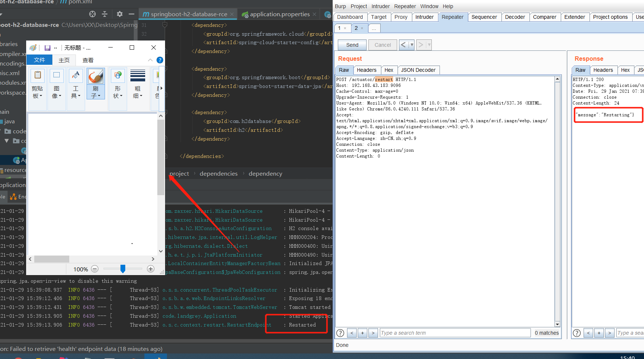Click the image selection rectangle icon in Paint
Viewport: 644px width, 359px height.
coord(56,75)
